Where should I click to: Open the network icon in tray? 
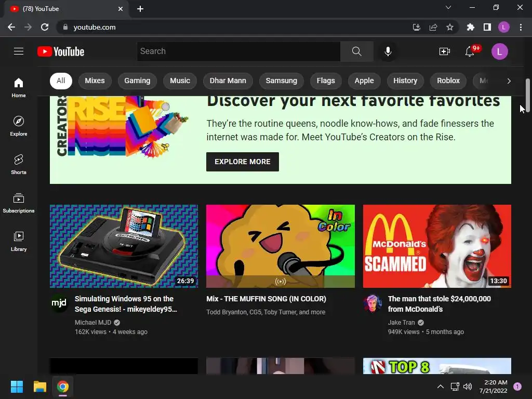point(455,387)
